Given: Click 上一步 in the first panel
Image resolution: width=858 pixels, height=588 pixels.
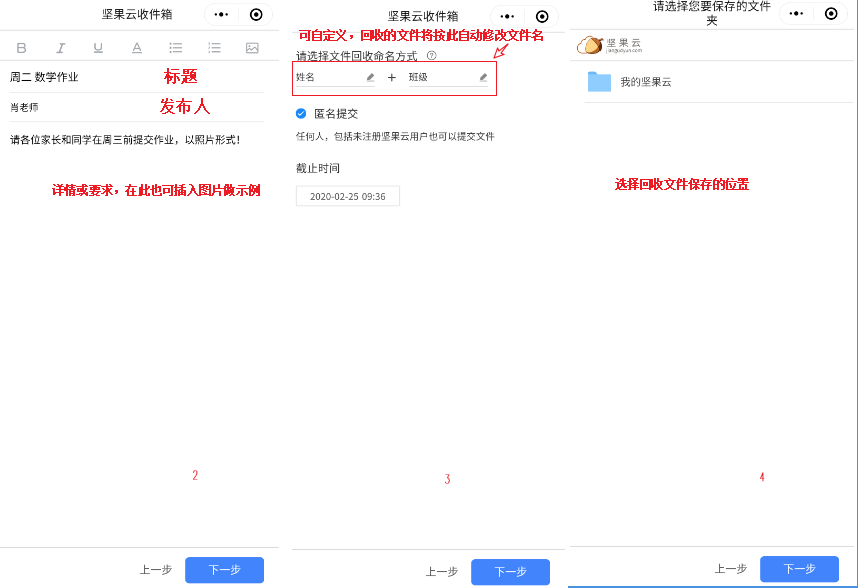Looking at the screenshot, I should click(156, 570).
